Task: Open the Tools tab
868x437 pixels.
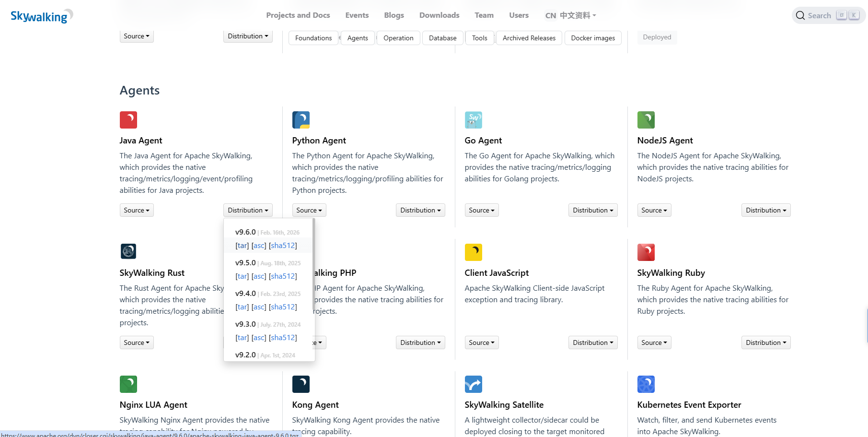Action: pyautogui.click(x=480, y=38)
